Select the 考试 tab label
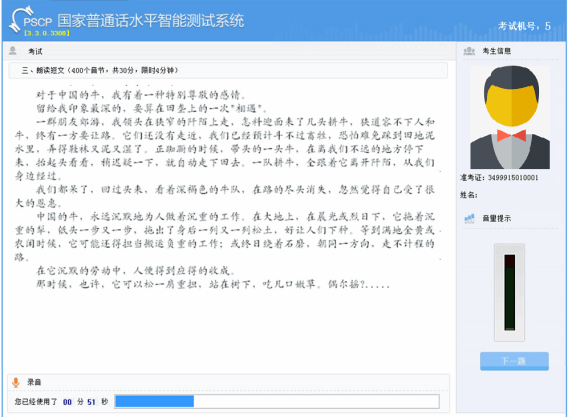The width and height of the screenshot is (568, 417). (x=35, y=51)
